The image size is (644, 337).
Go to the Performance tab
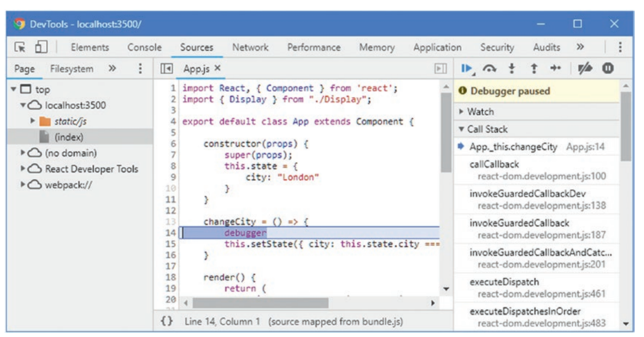pyautogui.click(x=314, y=48)
